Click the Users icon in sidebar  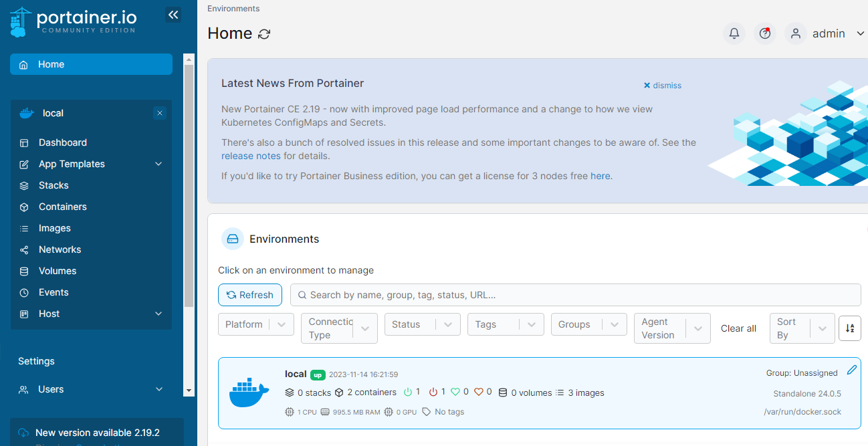point(24,389)
